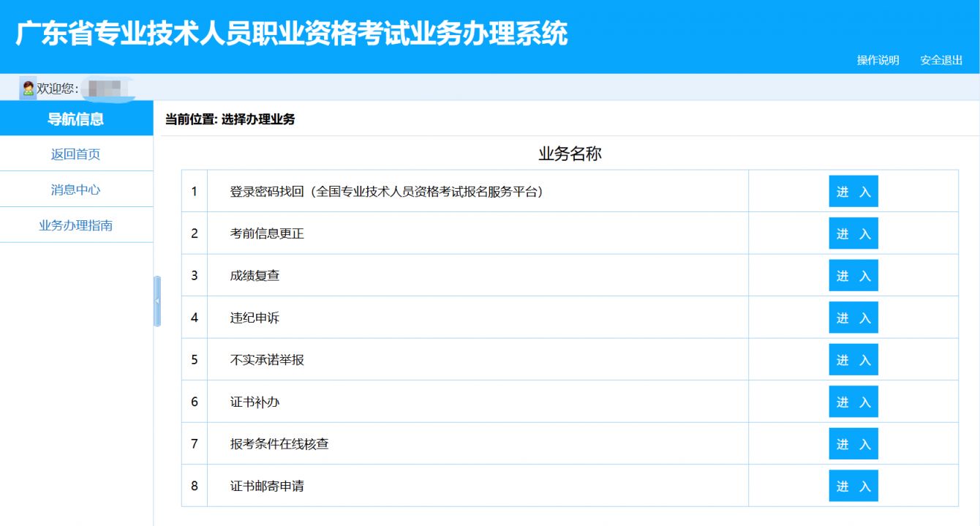Click row number 1 cell
This screenshot has width=980, height=526.
click(195, 192)
